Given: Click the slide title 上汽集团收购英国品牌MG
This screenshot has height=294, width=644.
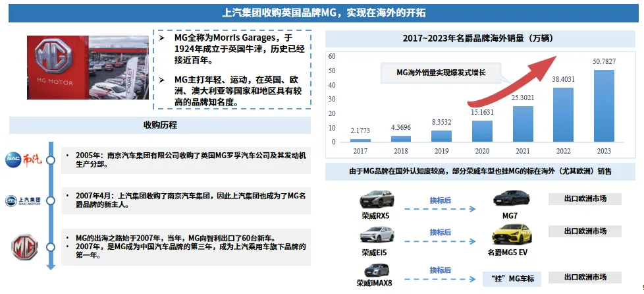Looking at the screenshot, I should point(323,13).
